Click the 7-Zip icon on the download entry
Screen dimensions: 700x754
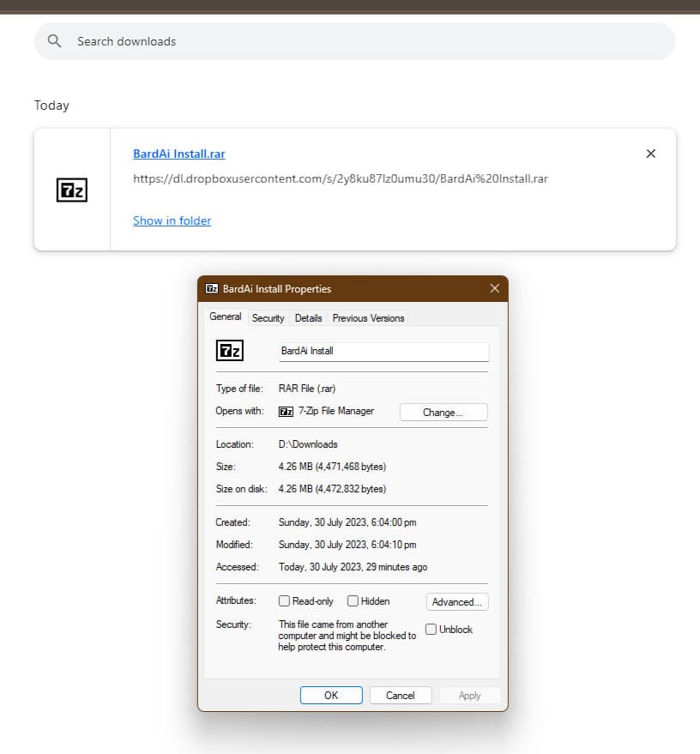(x=71, y=190)
